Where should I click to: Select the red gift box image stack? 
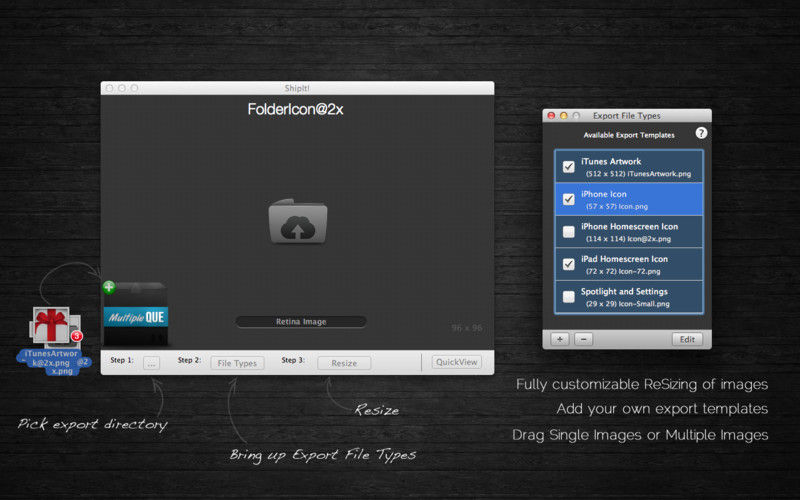[x=53, y=324]
